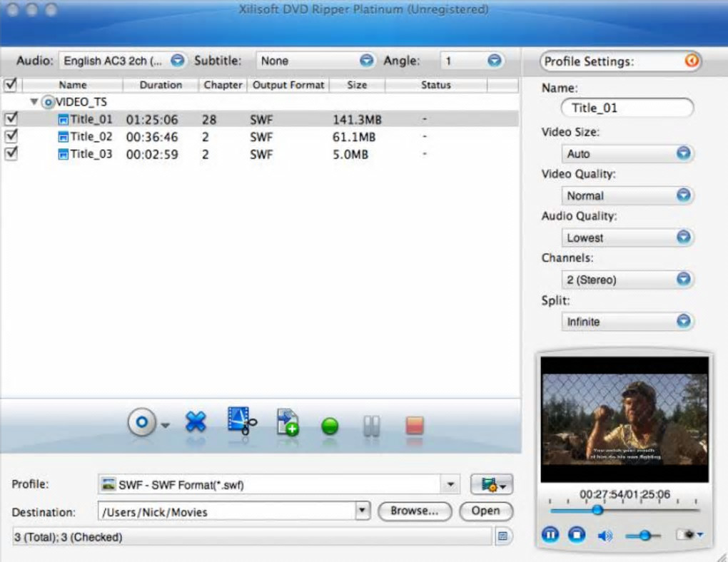This screenshot has width=728, height=562.
Task: Click the video preview thumbnail
Action: pyautogui.click(x=625, y=419)
